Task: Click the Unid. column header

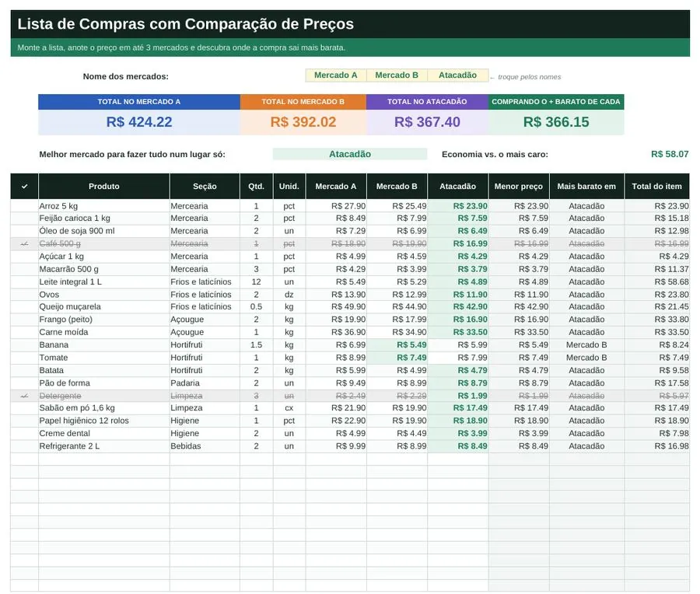Action: click(289, 187)
